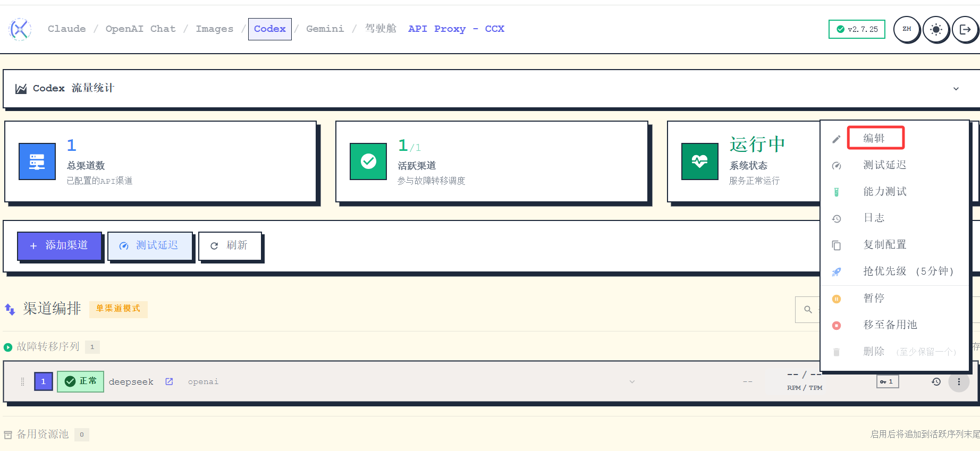Click the drag handle on deepseek row
This screenshot has width=980, height=451.
click(x=22, y=382)
